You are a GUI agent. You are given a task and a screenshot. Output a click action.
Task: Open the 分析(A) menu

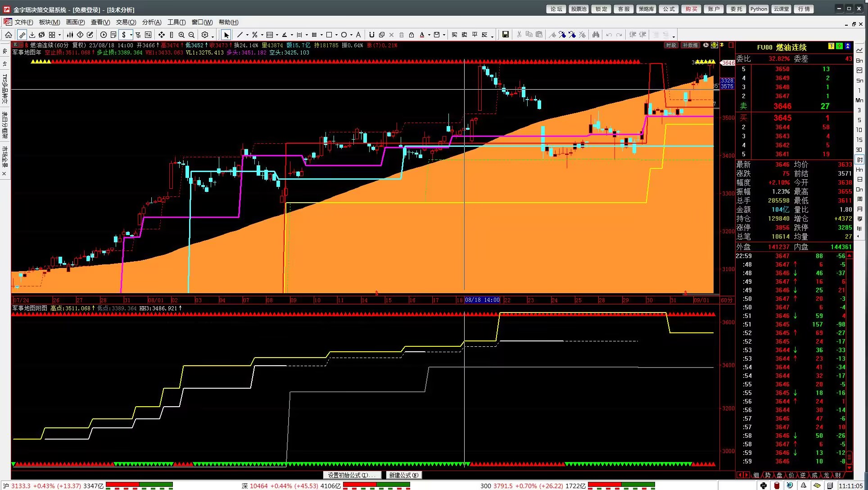(x=151, y=22)
